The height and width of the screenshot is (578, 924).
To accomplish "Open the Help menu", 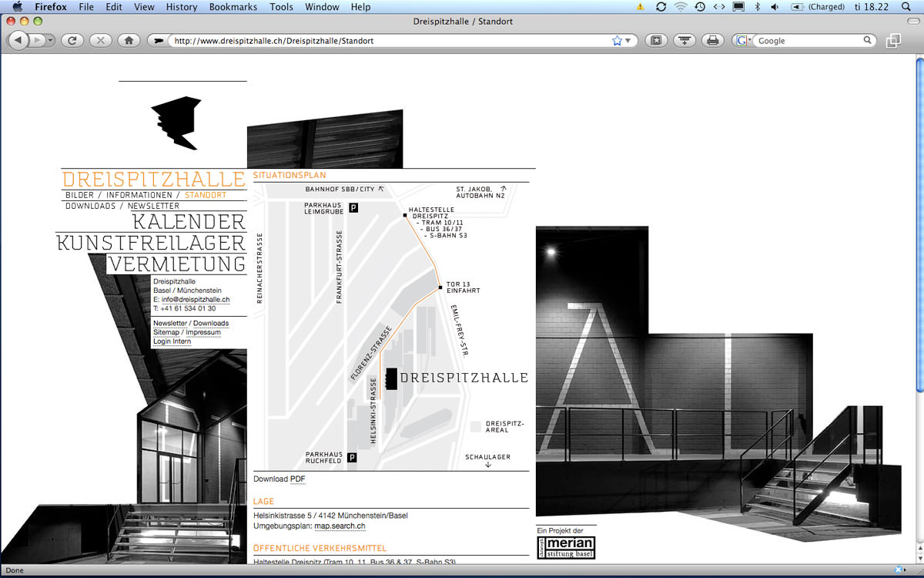I will (360, 7).
